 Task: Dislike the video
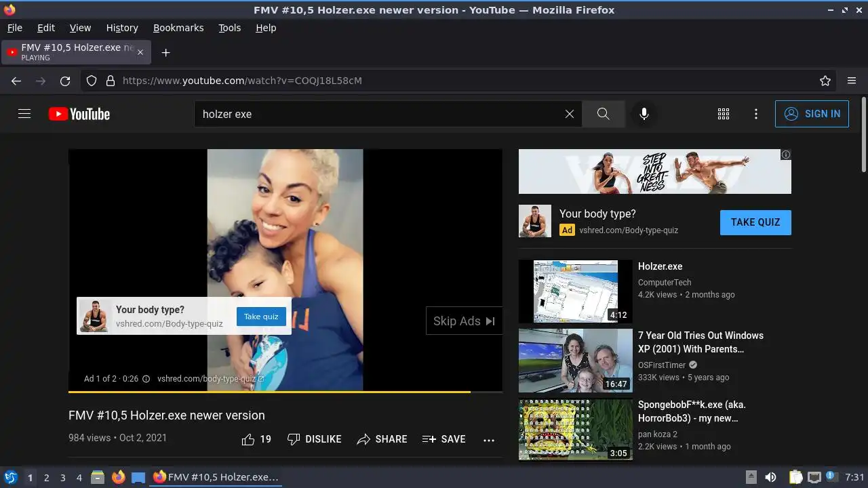point(315,439)
